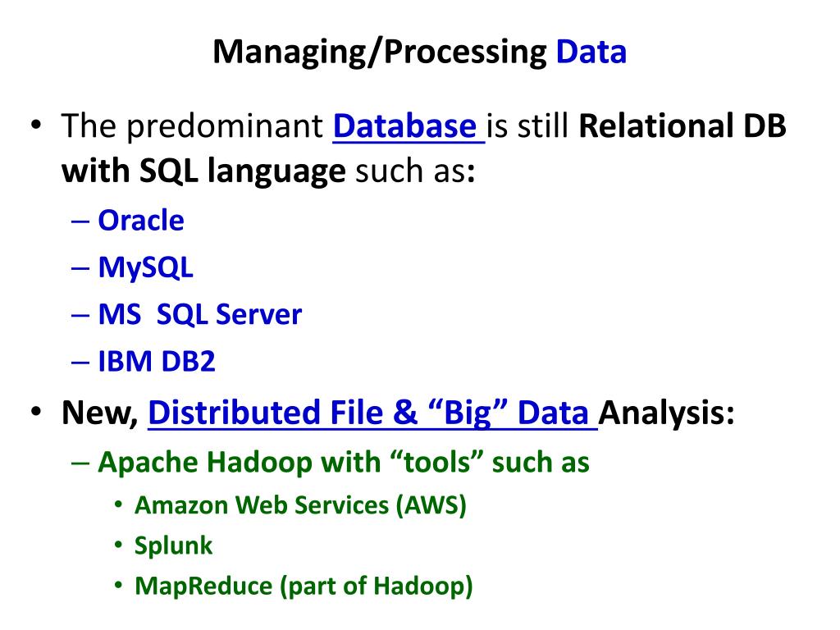The height and width of the screenshot is (630, 840).
Task: Select the MapReduce (part of Hadoop) bullet
Action: pos(304,586)
